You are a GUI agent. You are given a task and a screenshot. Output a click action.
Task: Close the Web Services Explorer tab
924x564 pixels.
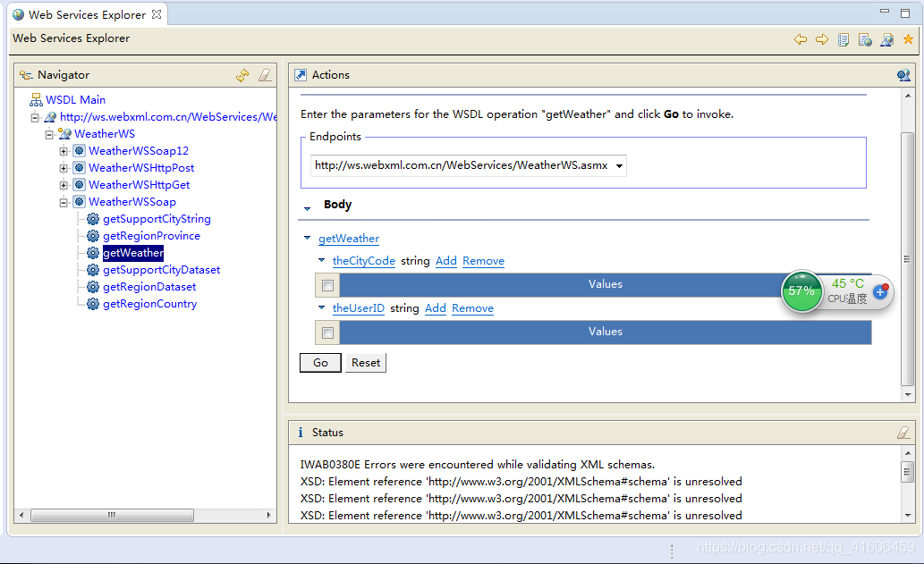tap(157, 14)
